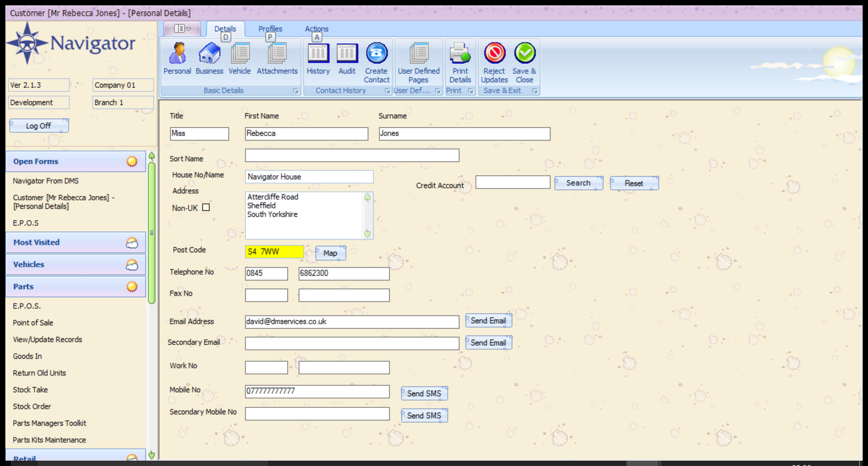Screen dimensions: 868x466
Task: Click the Reset button
Action: point(634,183)
